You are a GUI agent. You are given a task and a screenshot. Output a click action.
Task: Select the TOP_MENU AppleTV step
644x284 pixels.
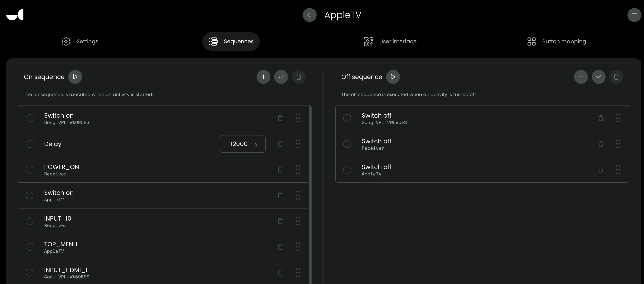click(x=30, y=247)
